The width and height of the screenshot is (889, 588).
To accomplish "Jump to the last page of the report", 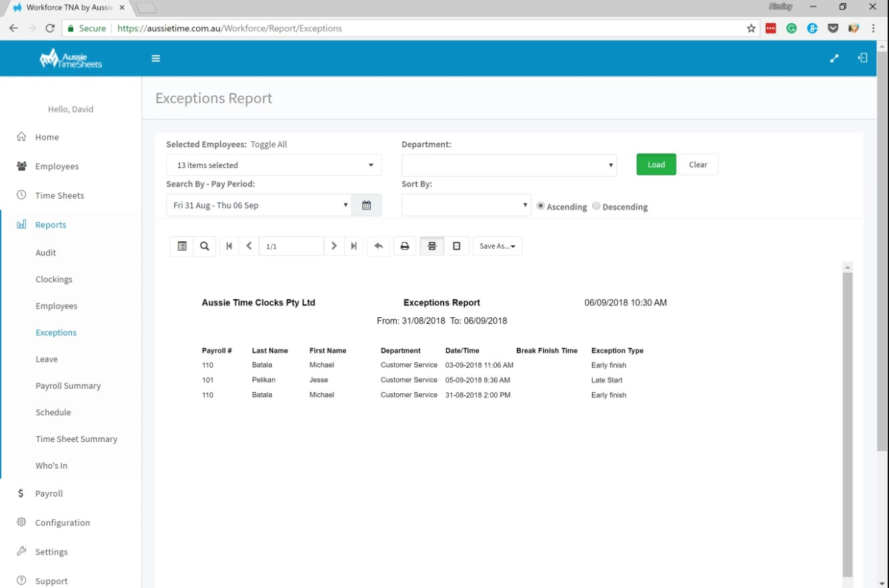I will point(353,245).
